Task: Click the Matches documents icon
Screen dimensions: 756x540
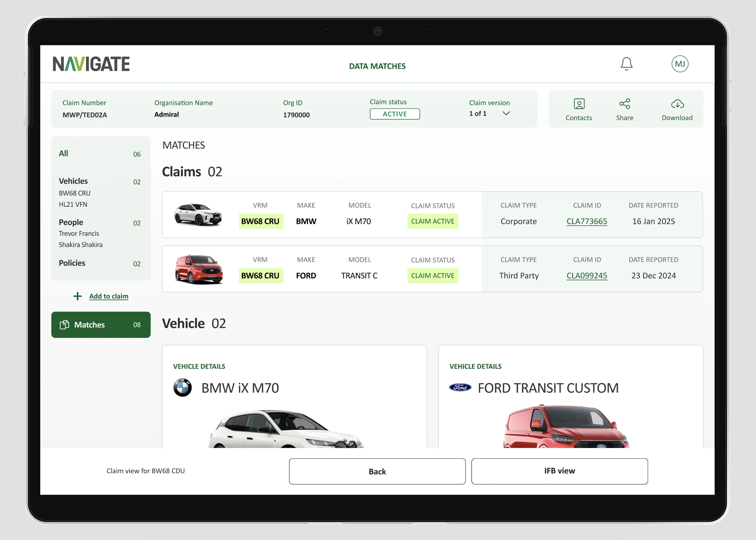Action: [x=64, y=325]
